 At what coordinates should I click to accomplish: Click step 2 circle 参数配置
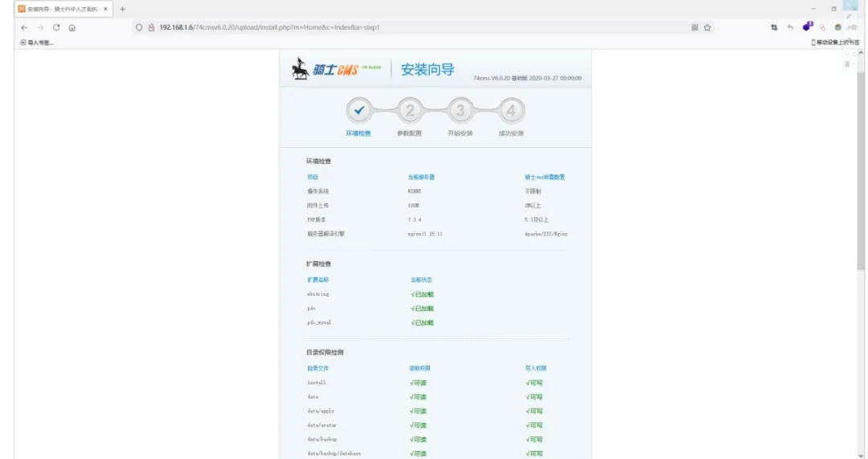pyautogui.click(x=409, y=111)
